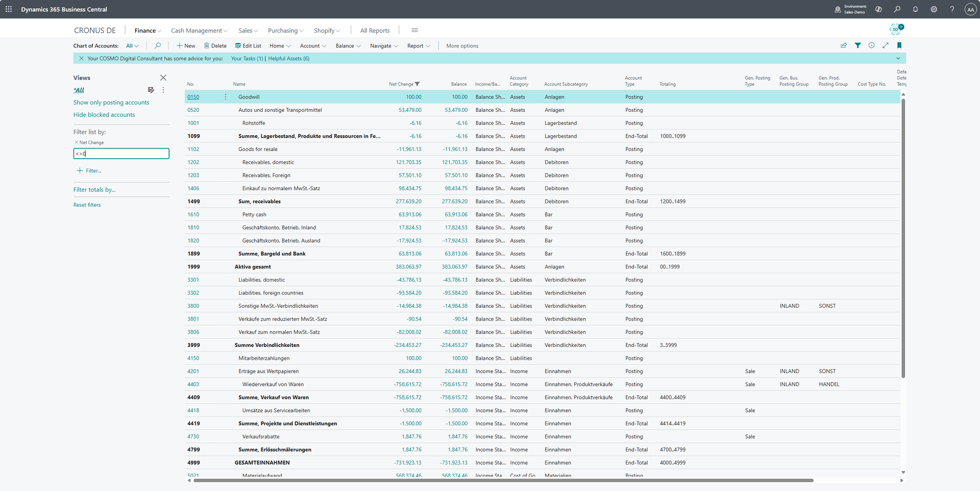Click Show only posting accounts view
Viewport: 980px width, 491px height.
(x=111, y=102)
